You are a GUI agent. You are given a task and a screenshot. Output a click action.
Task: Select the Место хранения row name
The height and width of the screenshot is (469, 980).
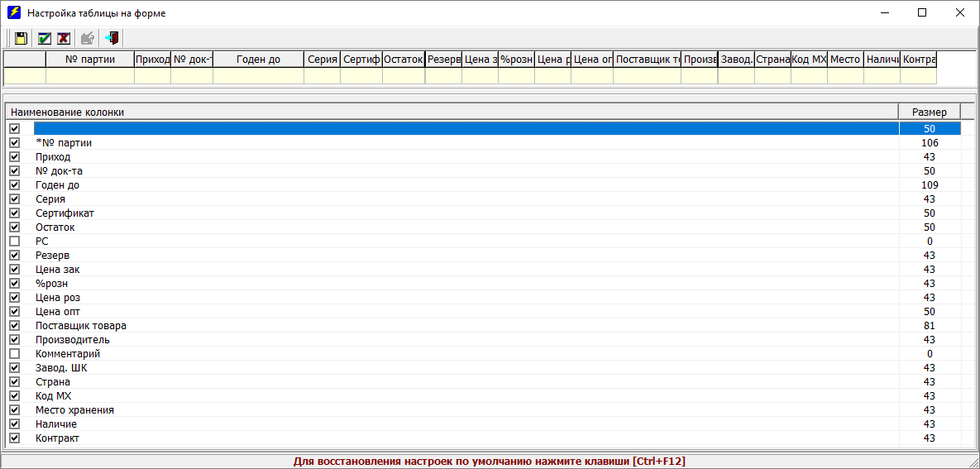tap(74, 410)
